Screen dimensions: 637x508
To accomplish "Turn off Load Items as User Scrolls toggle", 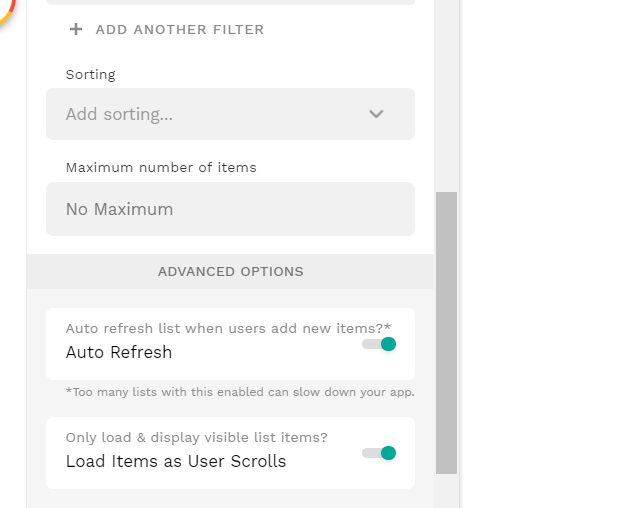I will point(380,453).
